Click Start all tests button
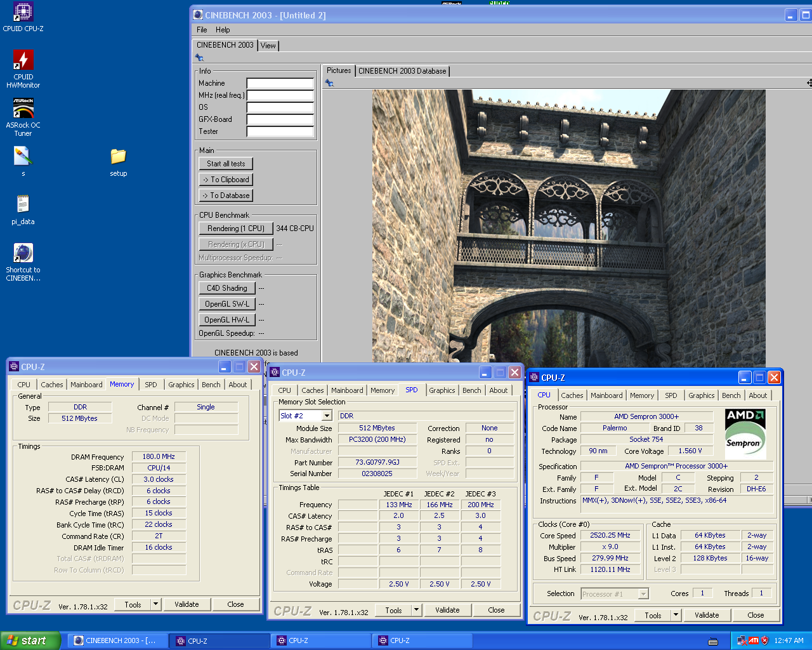The height and width of the screenshot is (650, 812). [226, 164]
